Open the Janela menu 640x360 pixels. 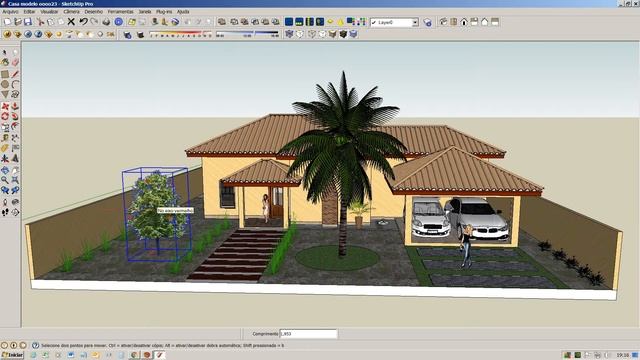coord(145,11)
